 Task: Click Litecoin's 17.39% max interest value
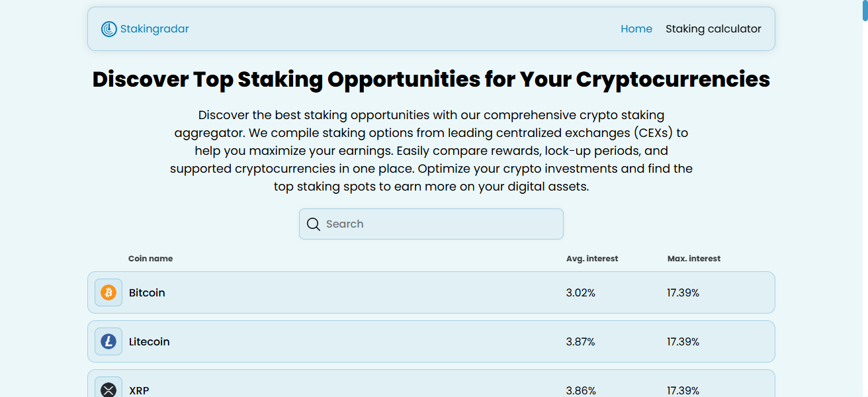click(683, 341)
